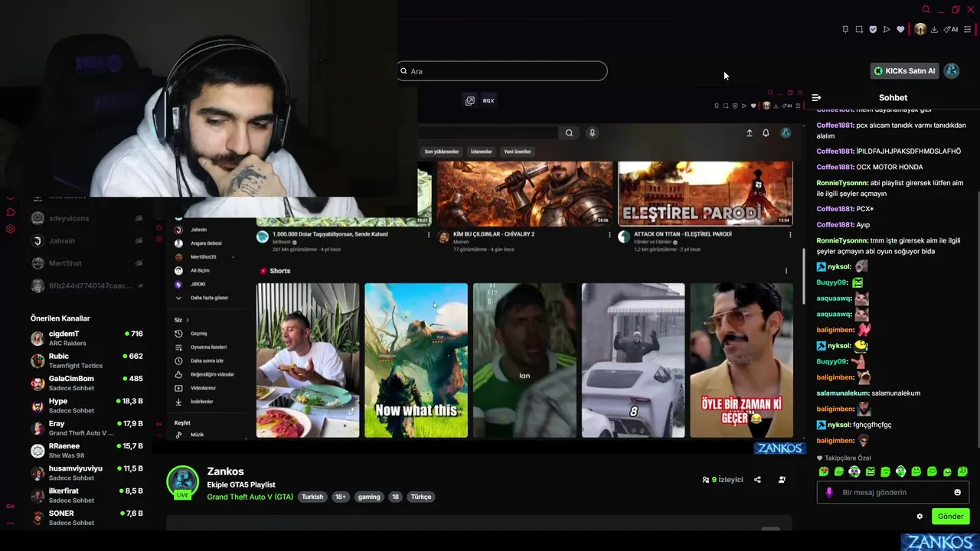This screenshot has width=980, height=551.
Task: Click YouTube upload icon in stream
Action: point(750,133)
